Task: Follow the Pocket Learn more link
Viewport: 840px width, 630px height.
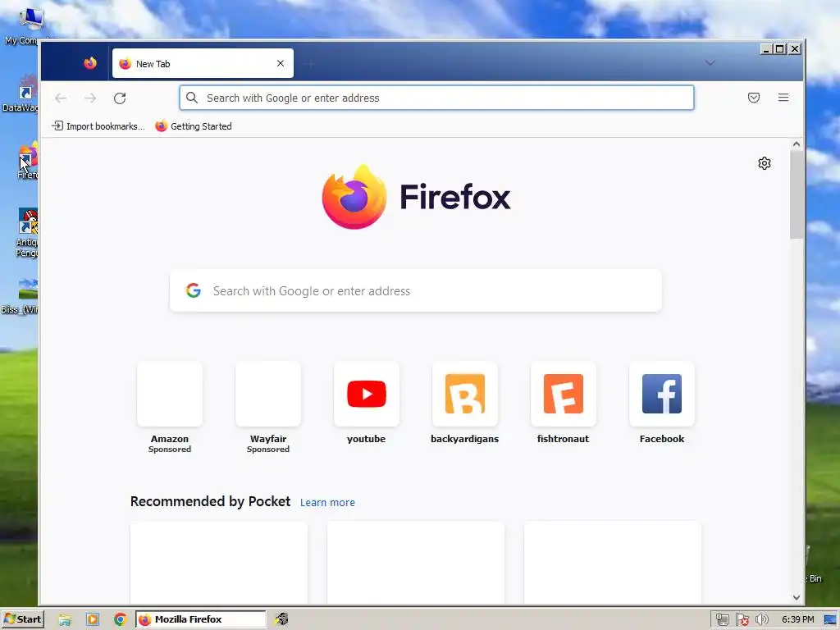Action: pos(327,503)
